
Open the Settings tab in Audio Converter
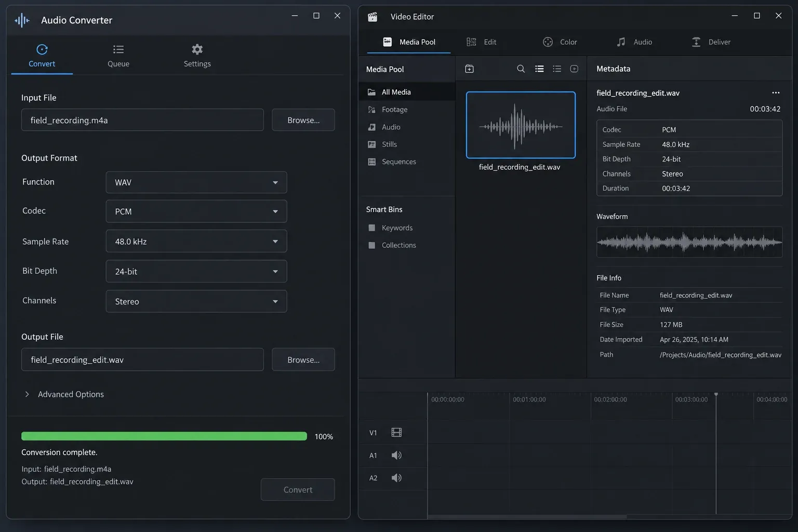pos(197,56)
